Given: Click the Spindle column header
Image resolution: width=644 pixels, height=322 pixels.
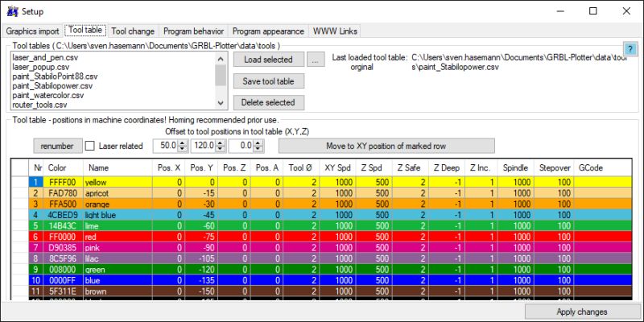Looking at the screenshot, I should pyautogui.click(x=515, y=167).
